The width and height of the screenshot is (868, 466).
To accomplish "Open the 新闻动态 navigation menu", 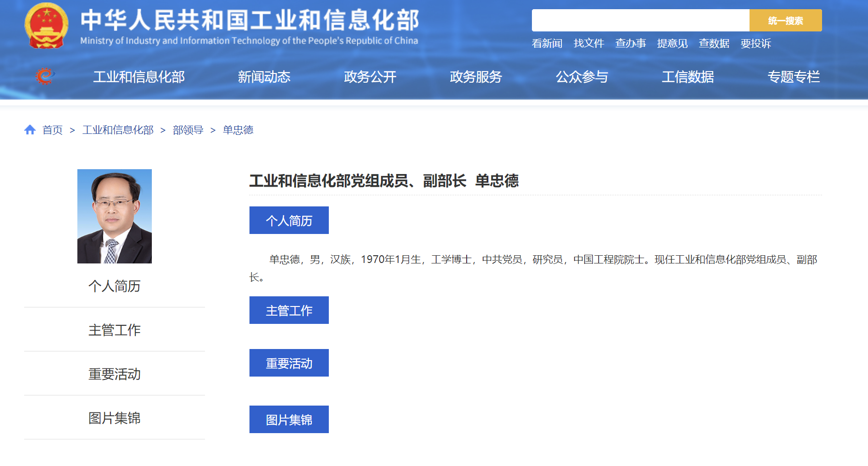I will [264, 77].
